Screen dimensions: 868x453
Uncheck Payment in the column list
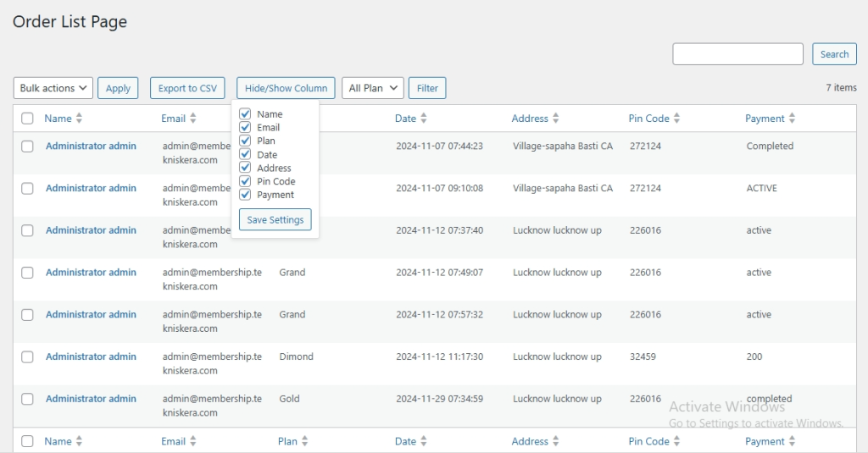click(245, 195)
